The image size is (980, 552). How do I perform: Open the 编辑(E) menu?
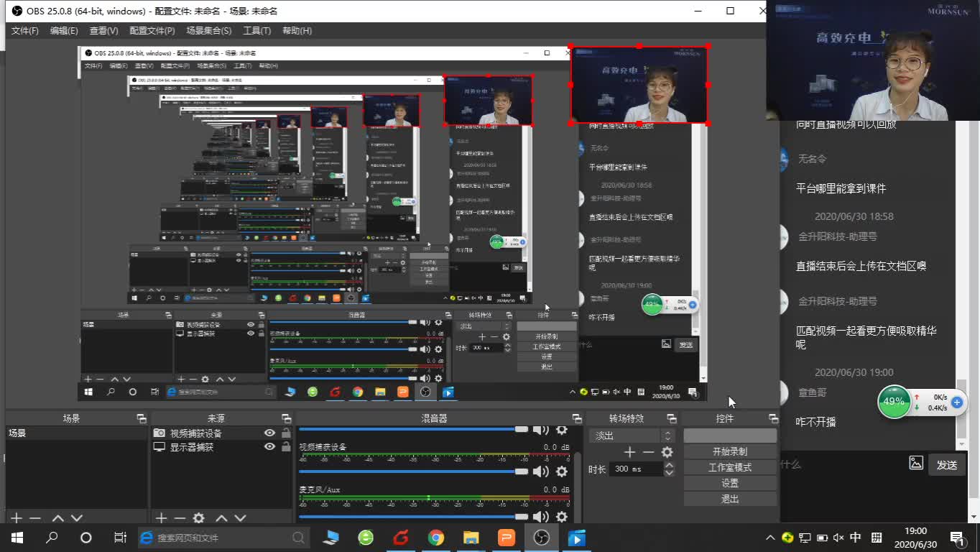64,31
